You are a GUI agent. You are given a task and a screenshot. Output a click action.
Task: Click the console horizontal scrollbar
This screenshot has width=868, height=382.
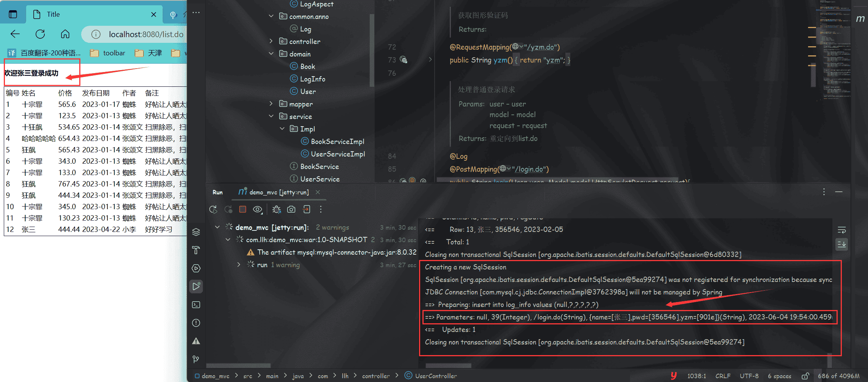448,366
